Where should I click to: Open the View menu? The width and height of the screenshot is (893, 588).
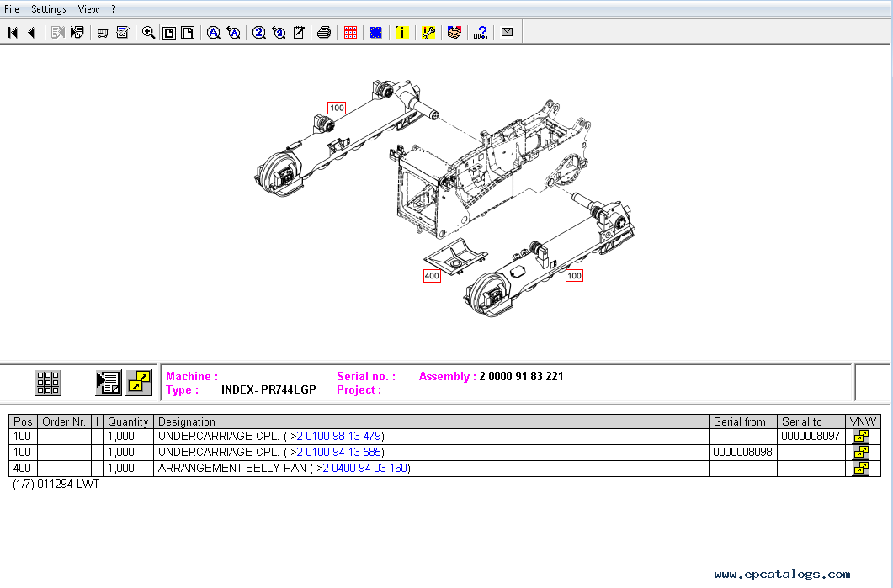88,9
